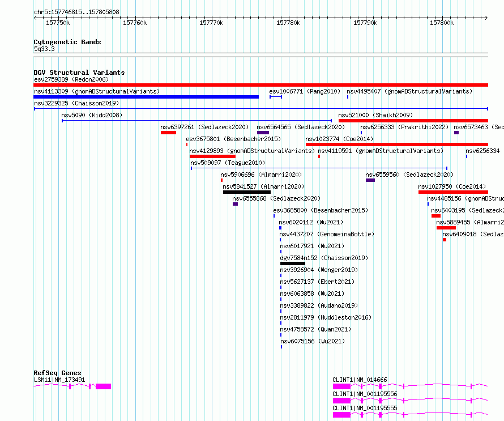Select nsv6573463 variant label
This screenshot has height=421, width=504.
pos(479,127)
